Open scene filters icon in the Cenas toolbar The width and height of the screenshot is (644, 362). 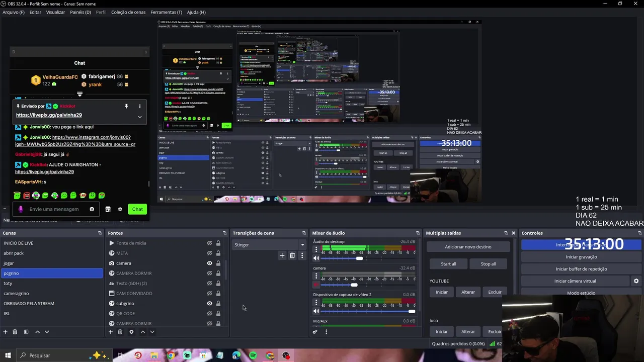coord(26,332)
